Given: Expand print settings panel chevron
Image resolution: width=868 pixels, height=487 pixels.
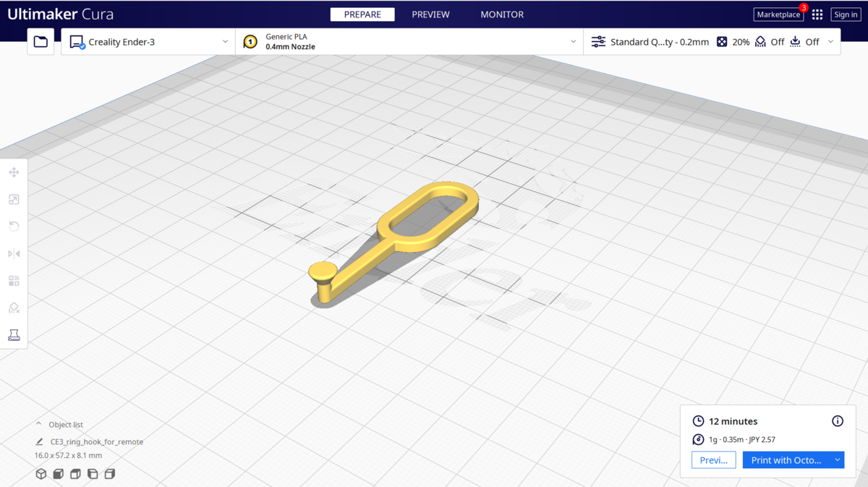Looking at the screenshot, I should coord(830,42).
